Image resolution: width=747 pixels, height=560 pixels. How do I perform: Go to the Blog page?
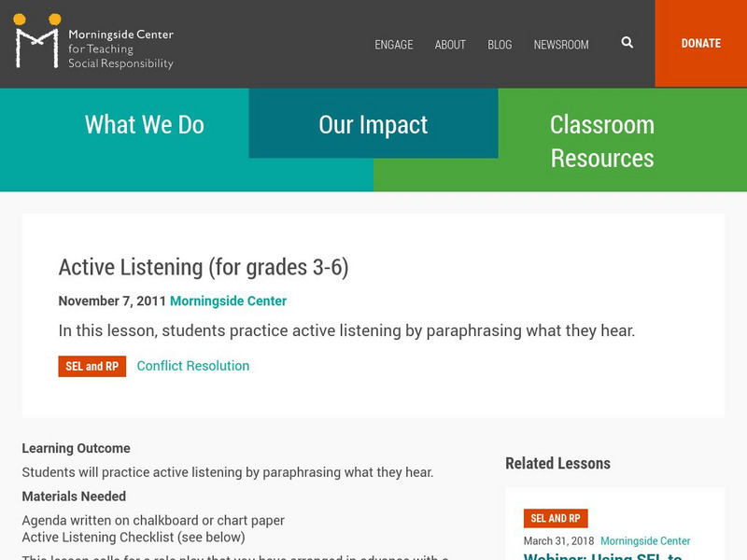click(x=500, y=45)
